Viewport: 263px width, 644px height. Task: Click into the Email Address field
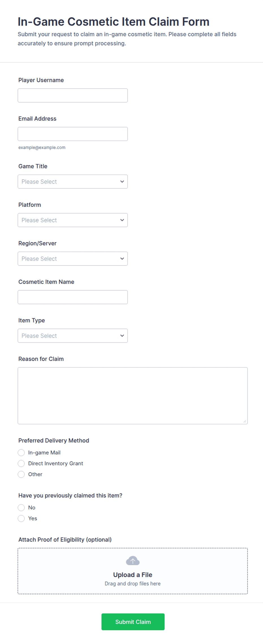pos(73,134)
